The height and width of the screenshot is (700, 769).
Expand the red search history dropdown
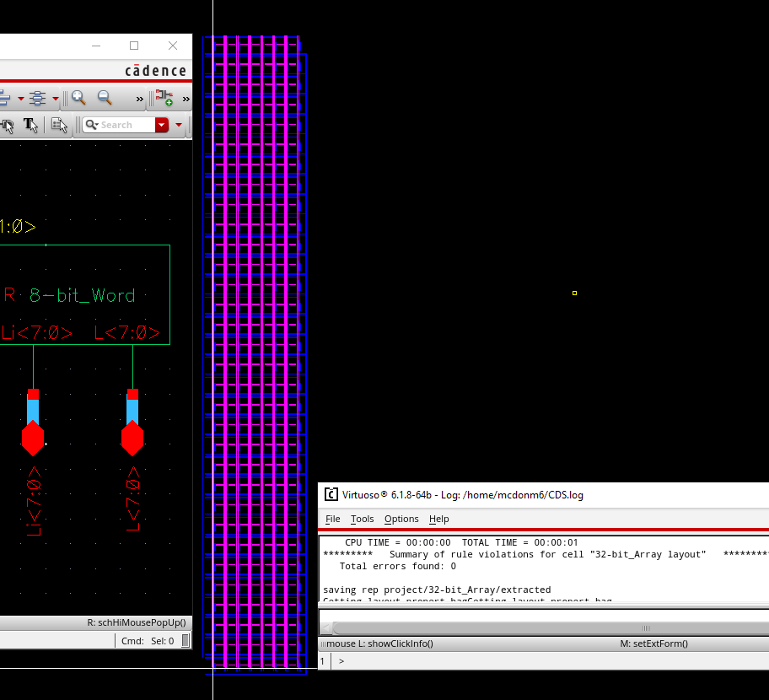pyautogui.click(x=162, y=125)
